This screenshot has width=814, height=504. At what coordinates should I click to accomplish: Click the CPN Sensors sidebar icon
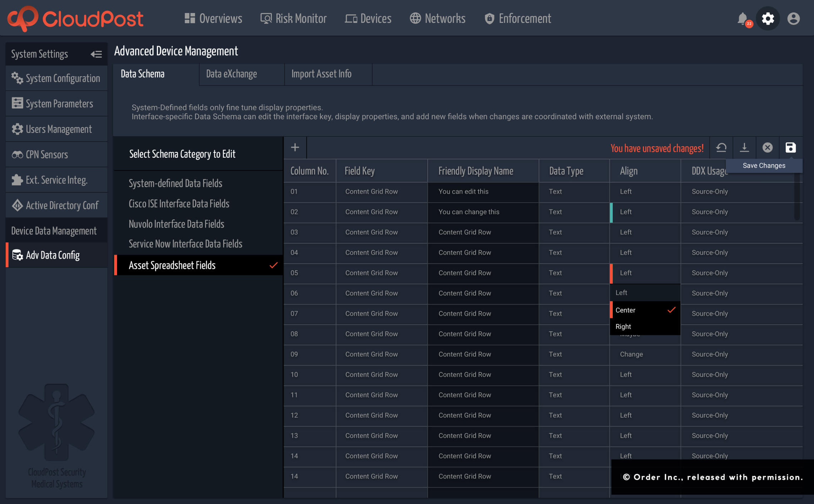[17, 154]
